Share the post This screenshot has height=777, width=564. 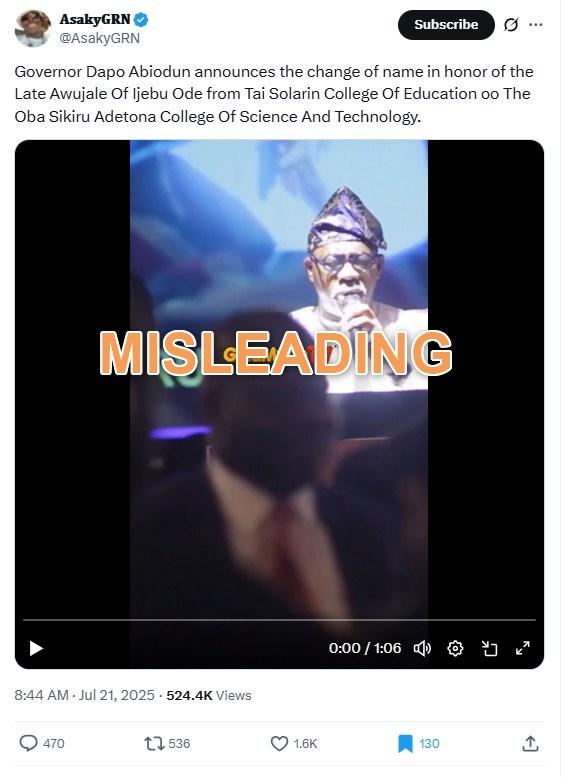(x=530, y=743)
